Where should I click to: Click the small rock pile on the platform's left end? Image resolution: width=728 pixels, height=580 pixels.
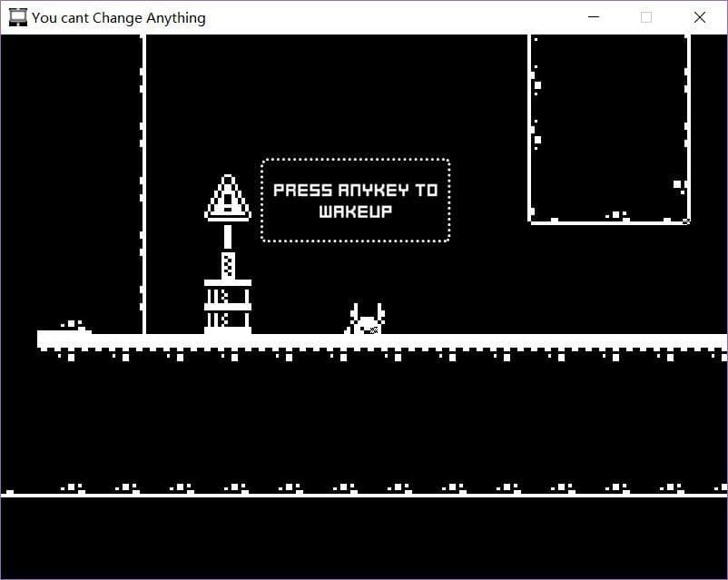(x=74, y=326)
